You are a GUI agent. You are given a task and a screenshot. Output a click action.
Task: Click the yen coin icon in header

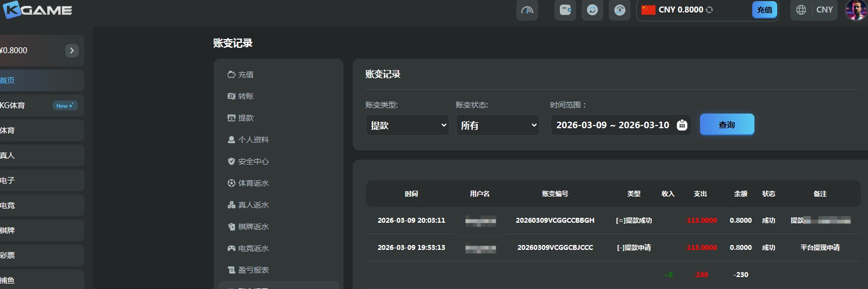(620, 10)
